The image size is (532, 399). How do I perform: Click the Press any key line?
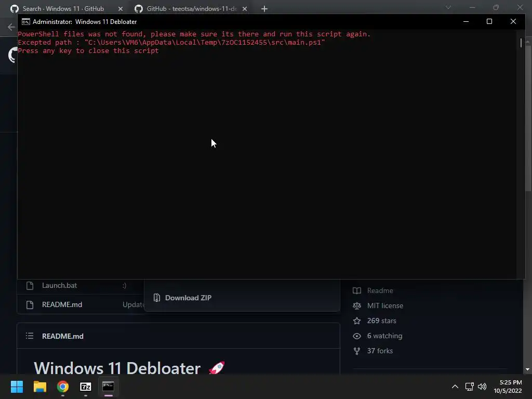tap(88, 51)
